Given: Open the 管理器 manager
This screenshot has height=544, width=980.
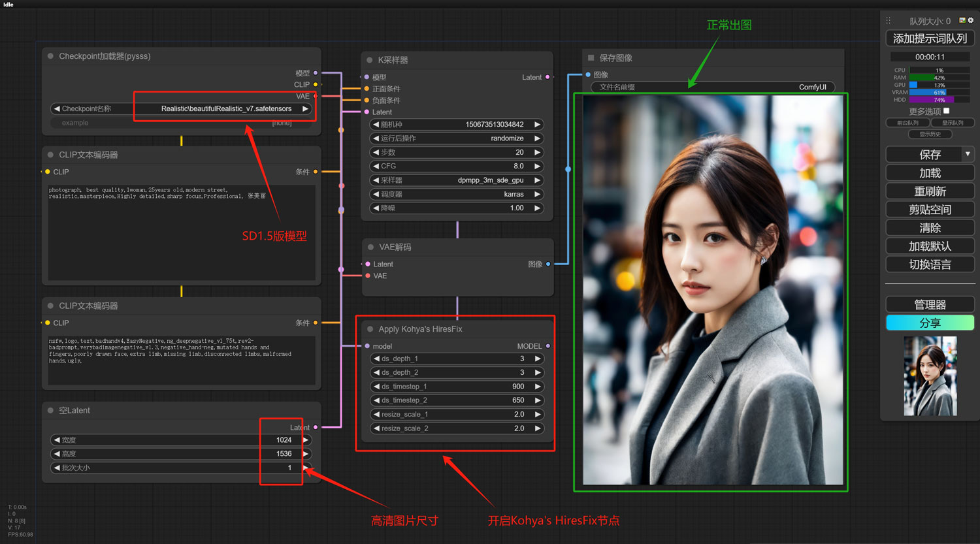Looking at the screenshot, I should (930, 304).
